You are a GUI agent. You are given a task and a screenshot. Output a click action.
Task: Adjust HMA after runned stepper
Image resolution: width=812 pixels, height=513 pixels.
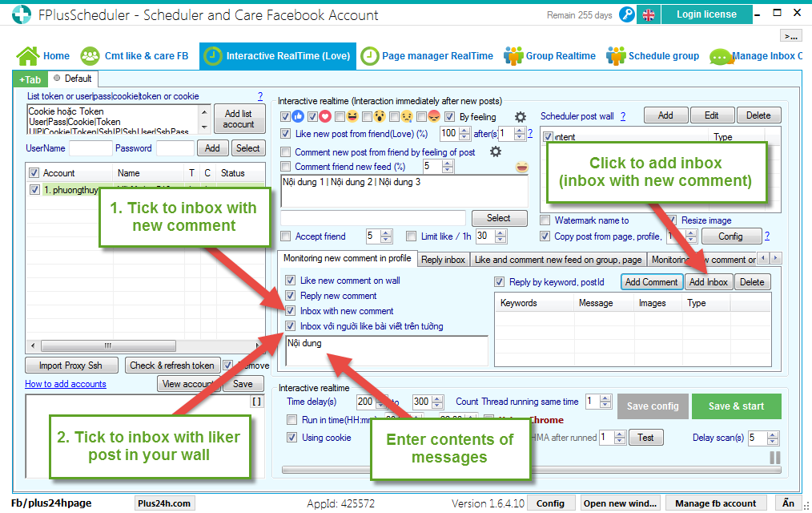tap(620, 438)
